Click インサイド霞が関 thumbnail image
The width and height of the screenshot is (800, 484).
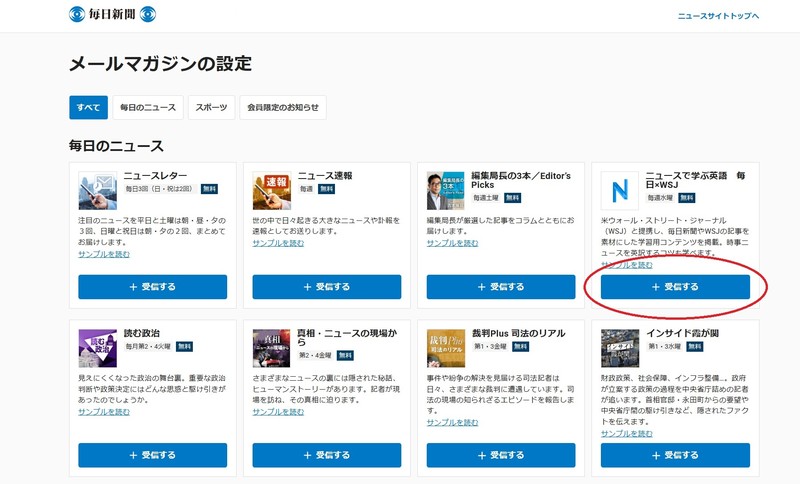tap(620, 348)
